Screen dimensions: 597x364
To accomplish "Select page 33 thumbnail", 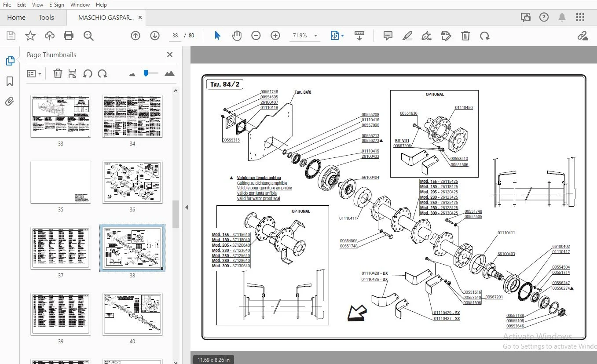I will (61, 116).
